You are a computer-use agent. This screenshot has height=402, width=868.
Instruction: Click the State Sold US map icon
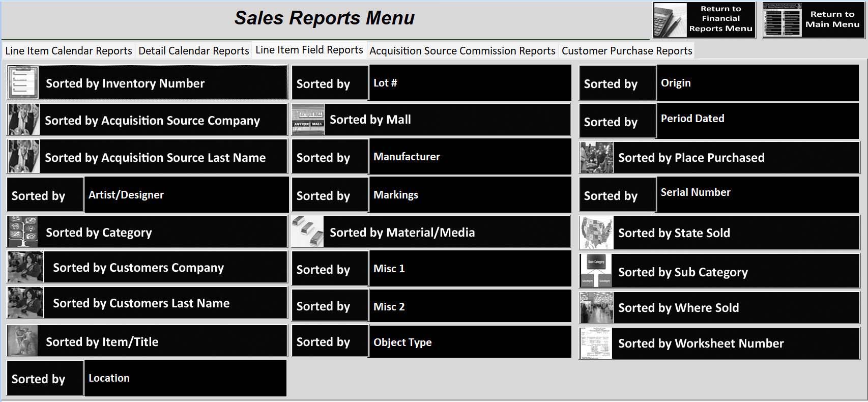tap(596, 233)
